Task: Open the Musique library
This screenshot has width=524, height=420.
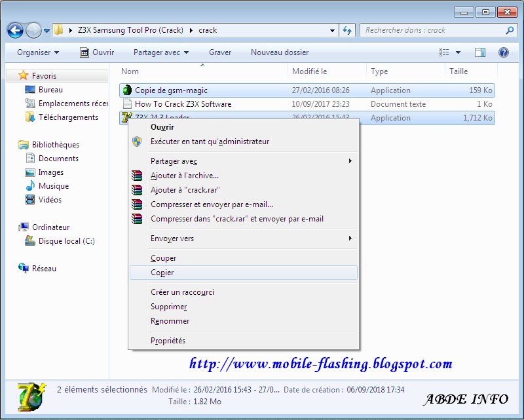Action: click(x=54, y=186)
